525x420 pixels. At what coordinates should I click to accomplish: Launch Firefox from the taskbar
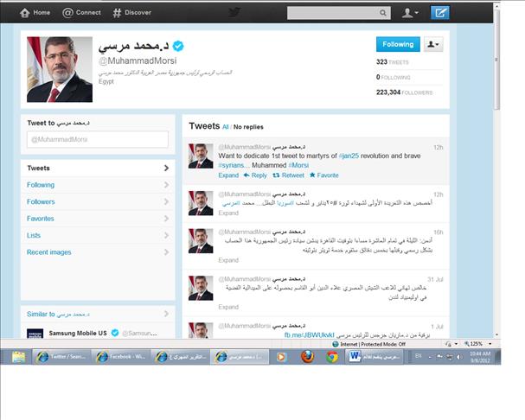(306, 356)
